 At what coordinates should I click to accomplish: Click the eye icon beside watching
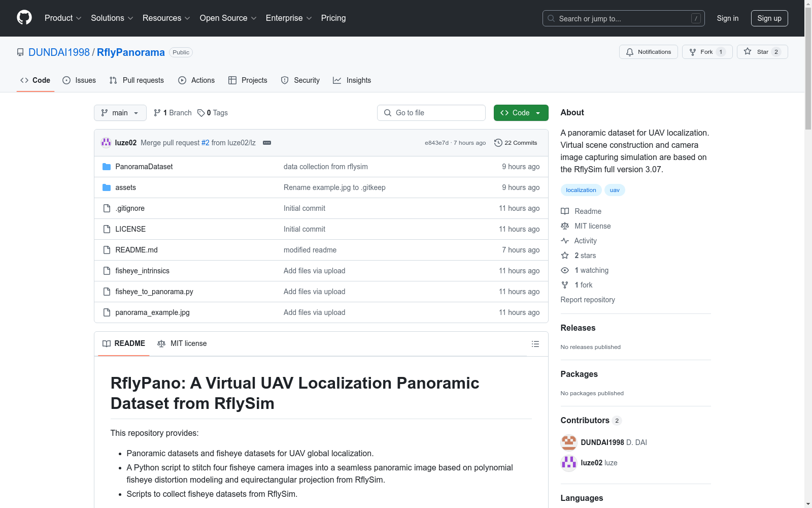pos(565,270)
